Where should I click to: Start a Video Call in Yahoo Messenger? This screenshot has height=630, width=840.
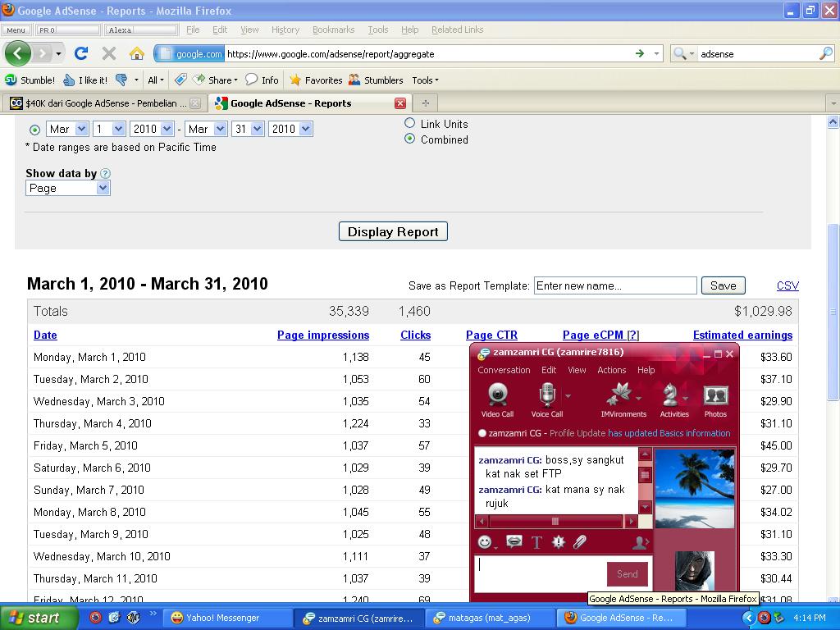tap(497, 400)
